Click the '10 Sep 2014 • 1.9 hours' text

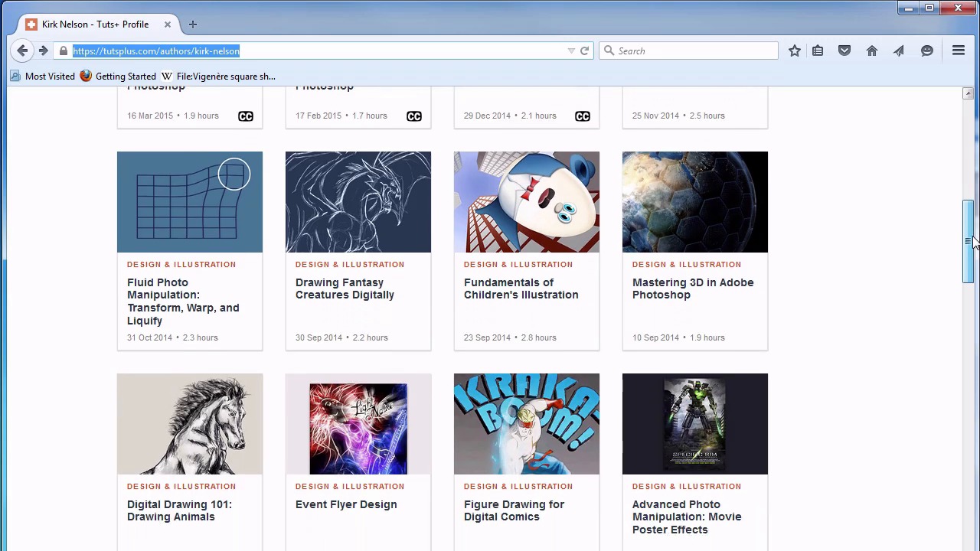(x=678, y=337)
